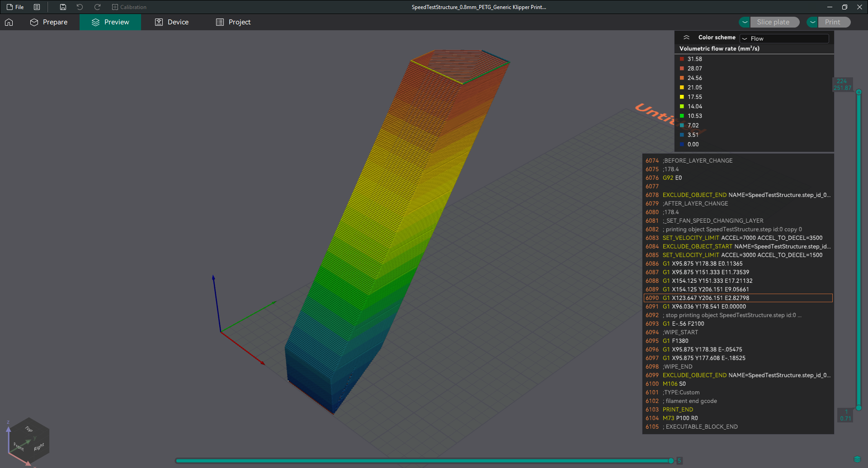Click the Redo arrow icon
Image resolution: width=868 pixels, height=468 pixels.
click(97, 7)
